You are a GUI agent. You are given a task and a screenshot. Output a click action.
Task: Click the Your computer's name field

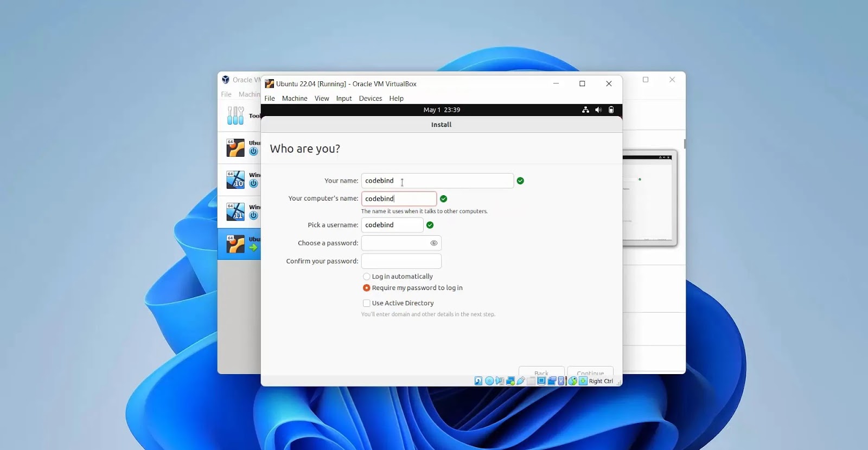coord(399,198)
